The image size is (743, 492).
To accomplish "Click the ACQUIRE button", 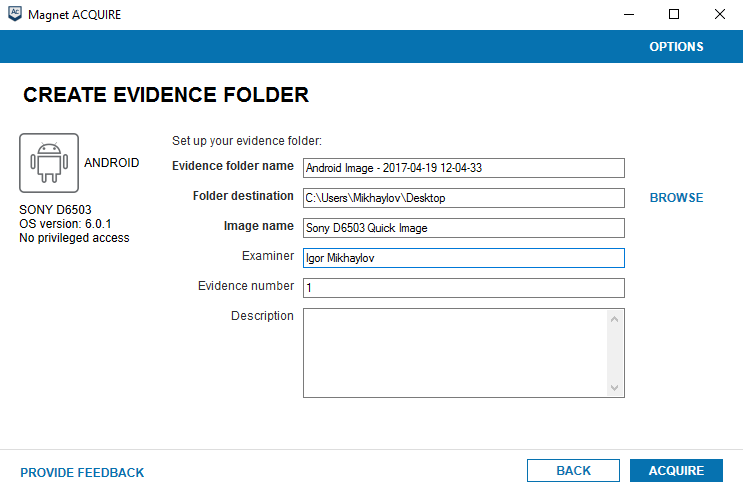I will coord(676,470).
